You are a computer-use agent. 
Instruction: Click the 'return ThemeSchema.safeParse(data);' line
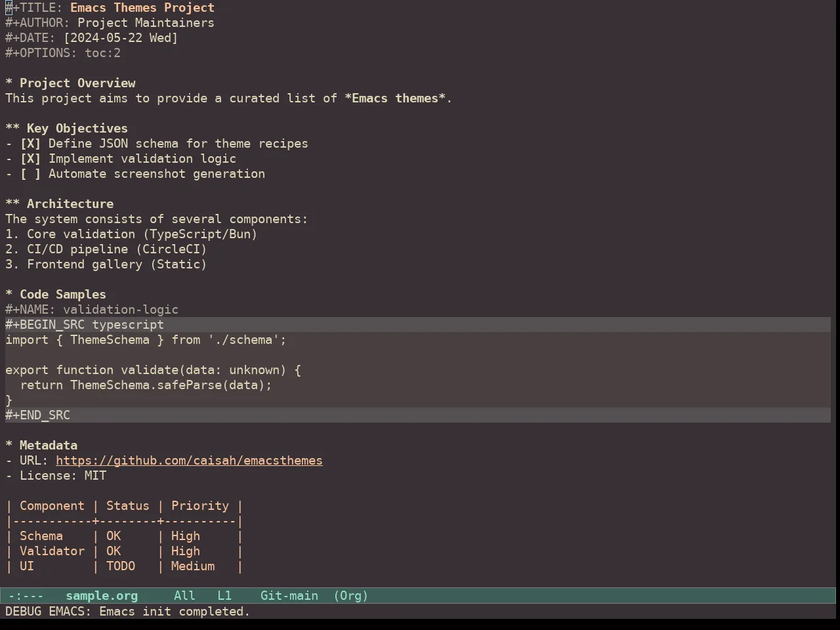click(x=146, y=385)
